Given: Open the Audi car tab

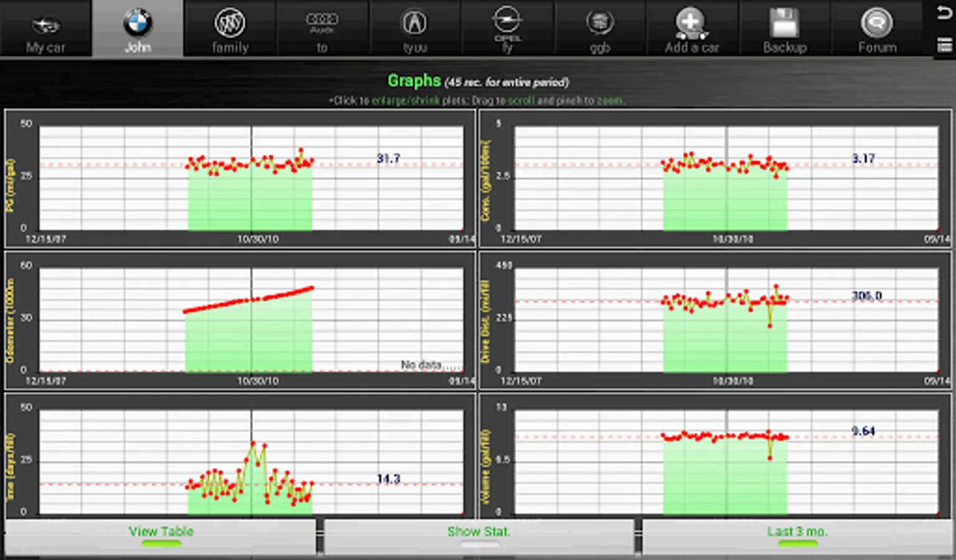Looking at the screenshot, I should click(322, 29).
